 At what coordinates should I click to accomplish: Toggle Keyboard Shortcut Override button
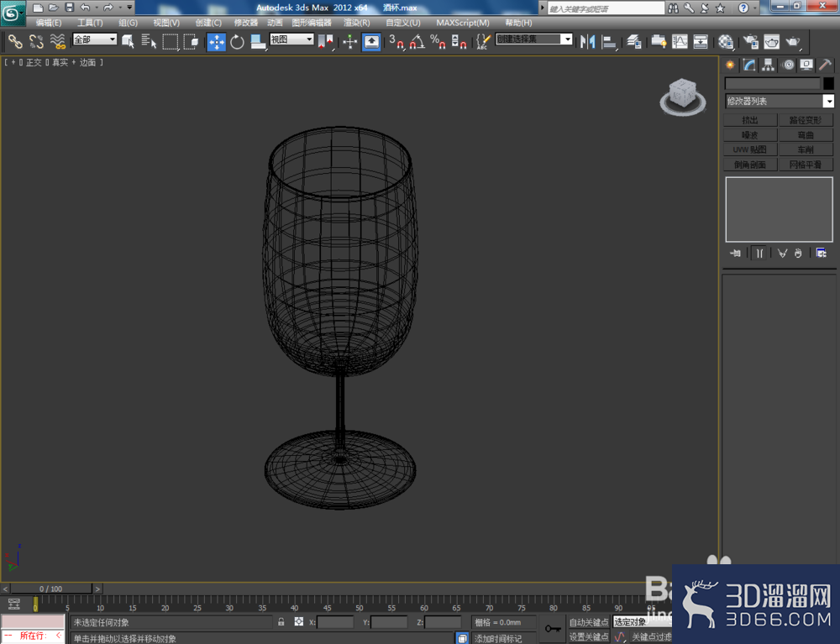(371, 41)
